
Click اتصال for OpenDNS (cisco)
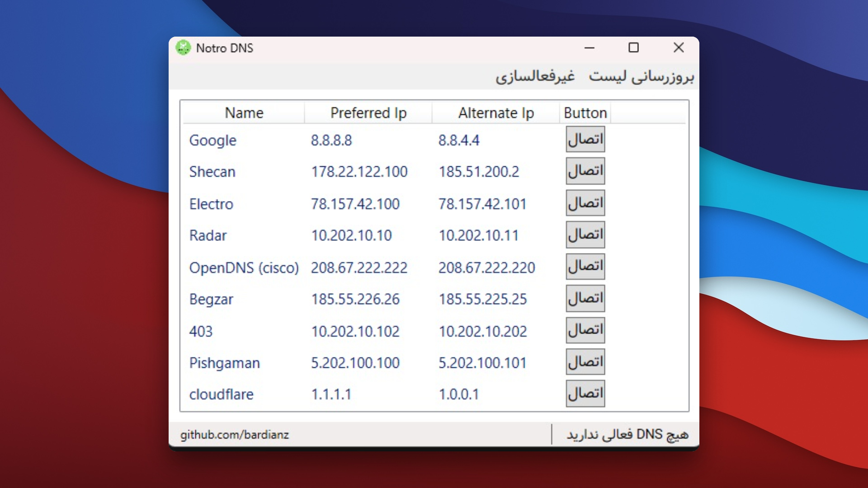585,266
